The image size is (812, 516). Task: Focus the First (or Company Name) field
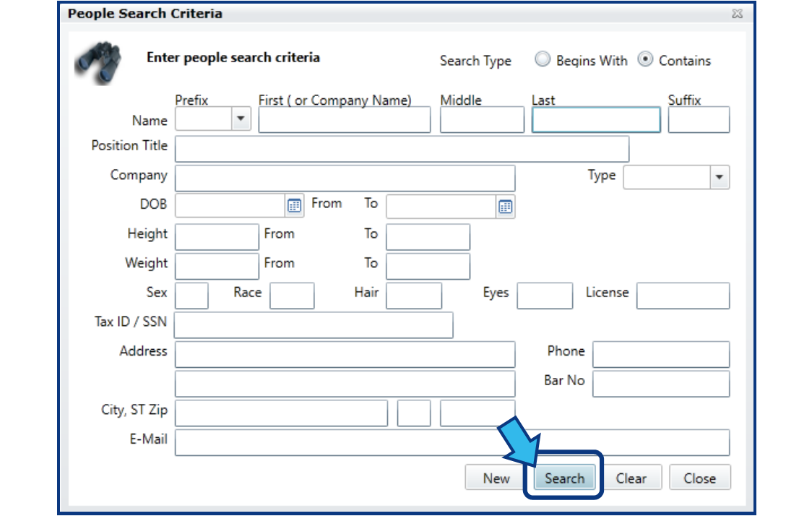[x=345, y=120]
